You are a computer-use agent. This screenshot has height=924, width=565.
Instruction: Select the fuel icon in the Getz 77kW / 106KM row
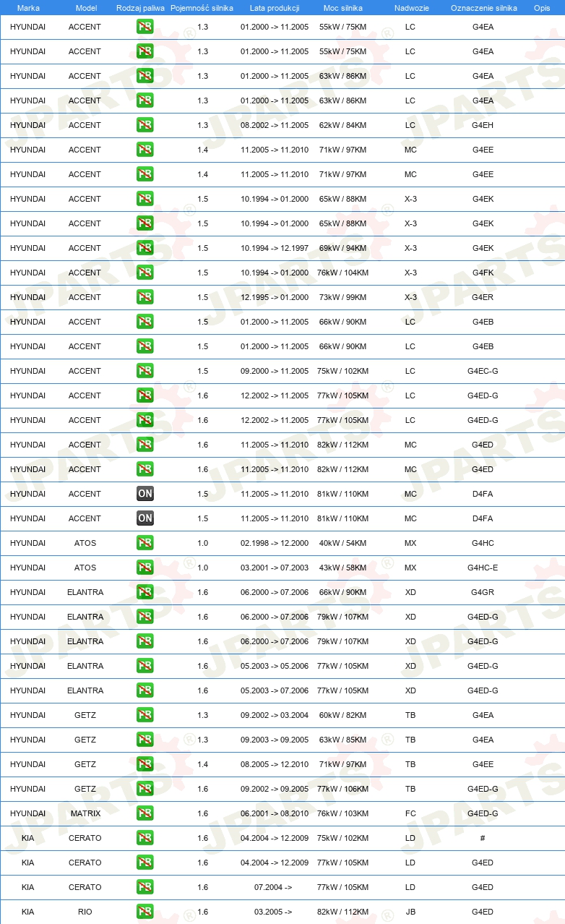(x=145, y=789)
